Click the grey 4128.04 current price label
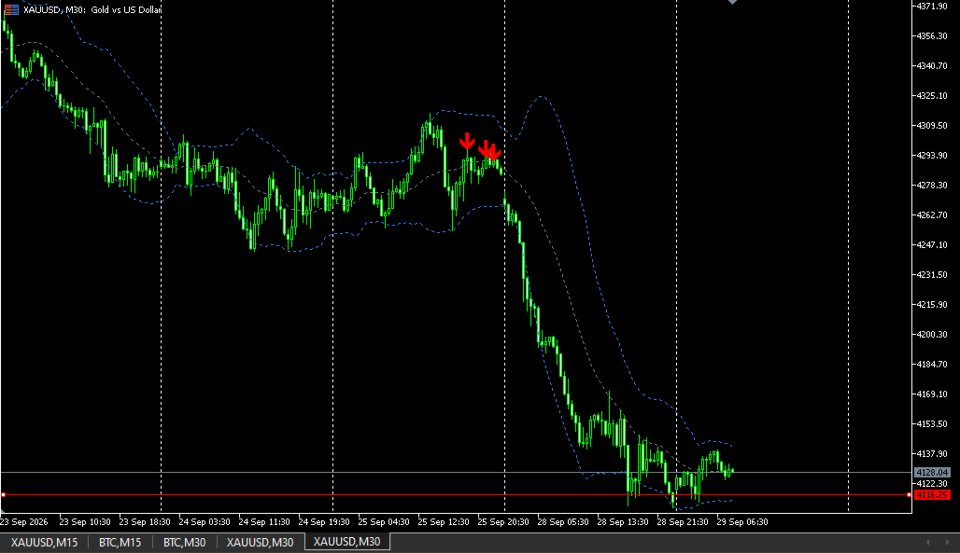Screen dimensions: 960x553 click(x=931, y=472)
